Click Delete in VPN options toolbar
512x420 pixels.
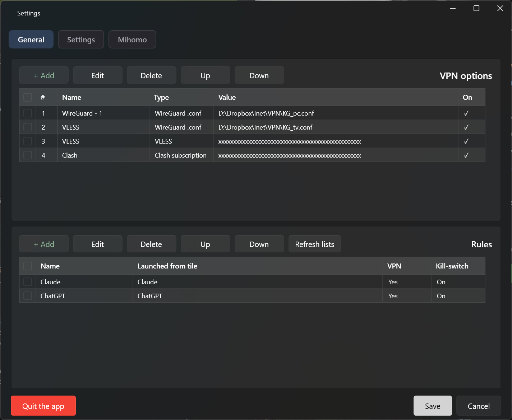point(151,75)
